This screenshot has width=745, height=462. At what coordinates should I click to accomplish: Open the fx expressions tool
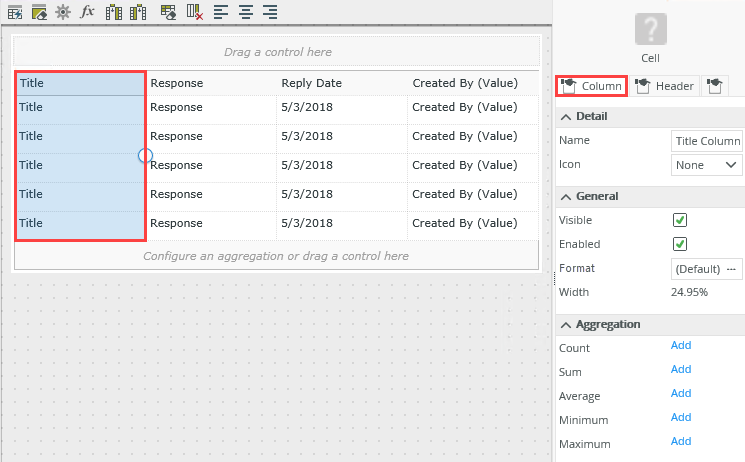87,11
